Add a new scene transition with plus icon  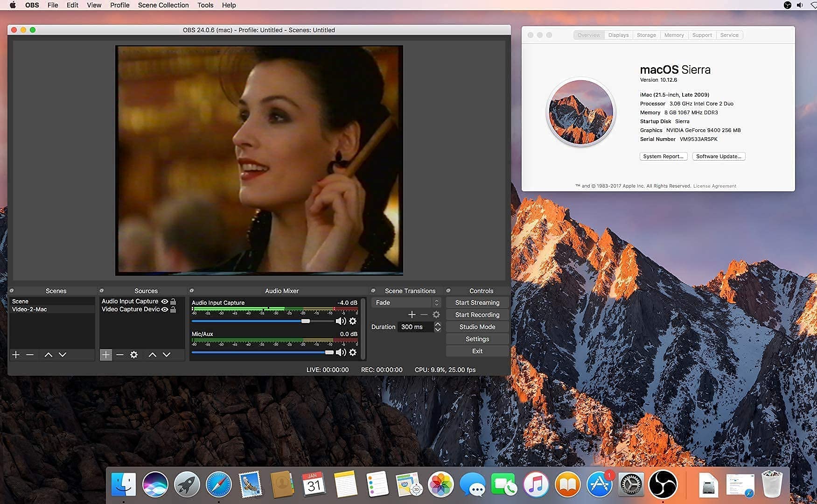[x=412, y=315]
